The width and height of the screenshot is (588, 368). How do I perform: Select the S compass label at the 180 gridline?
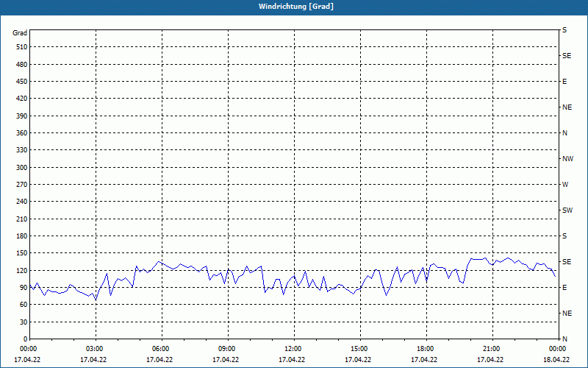[564, 236]
